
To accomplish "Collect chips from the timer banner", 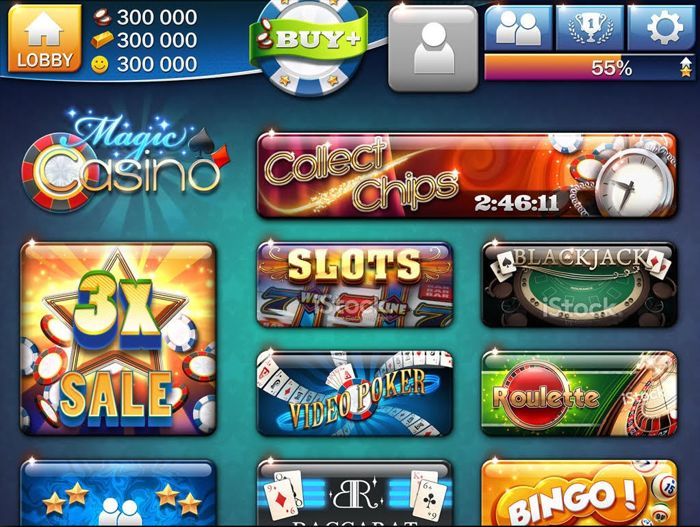I will click(467, 175).
